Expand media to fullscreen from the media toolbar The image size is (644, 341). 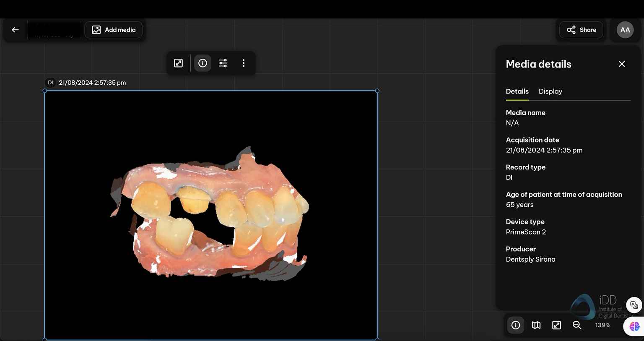coord(178,63)
